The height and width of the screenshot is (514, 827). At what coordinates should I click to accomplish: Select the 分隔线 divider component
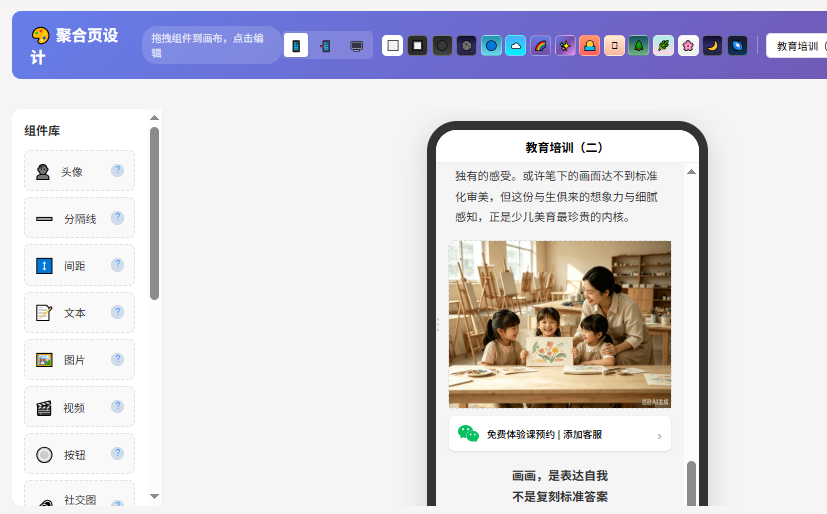coord(79,218)
